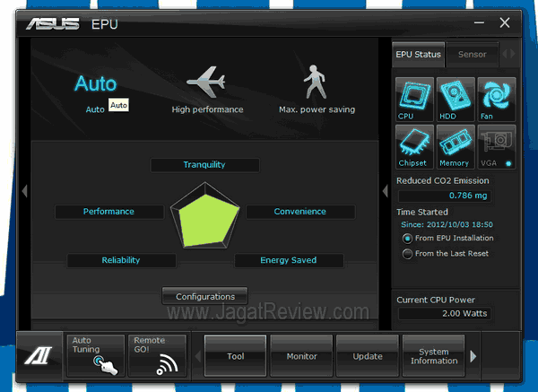The image size is (538, 392).
Task: Open the Chipset status icon
Action: [414, 146]
